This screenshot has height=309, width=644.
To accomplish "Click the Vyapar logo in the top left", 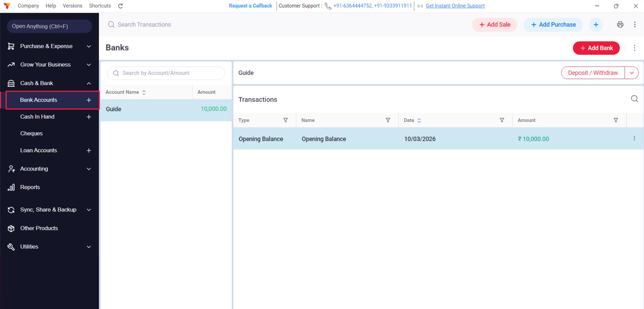I will click(7, 6).
